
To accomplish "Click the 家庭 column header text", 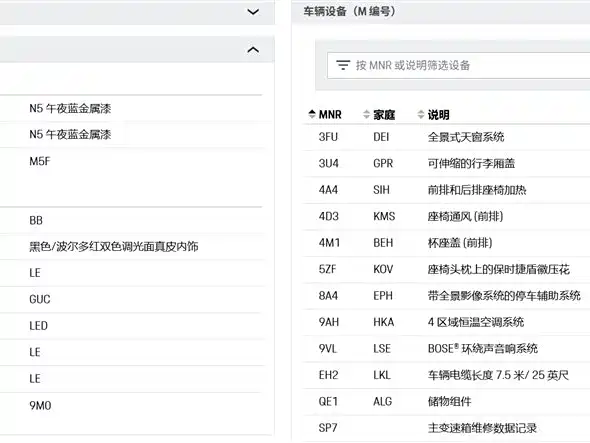I will pyautogui.click(x=384, y=114).
